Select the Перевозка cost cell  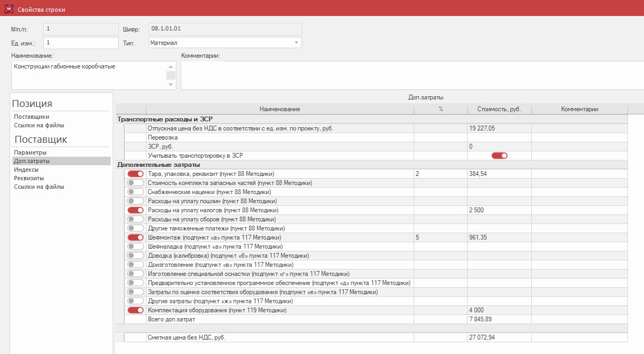pos(499,137)
